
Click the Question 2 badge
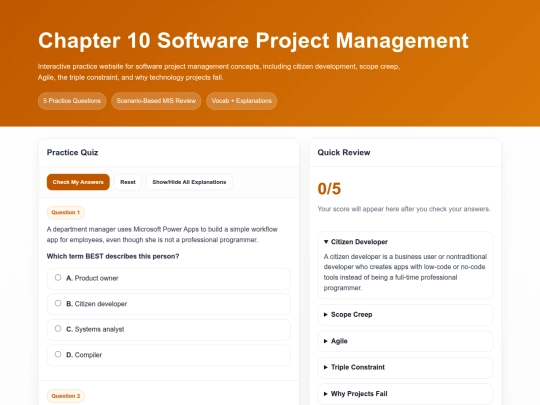(66, 396)
